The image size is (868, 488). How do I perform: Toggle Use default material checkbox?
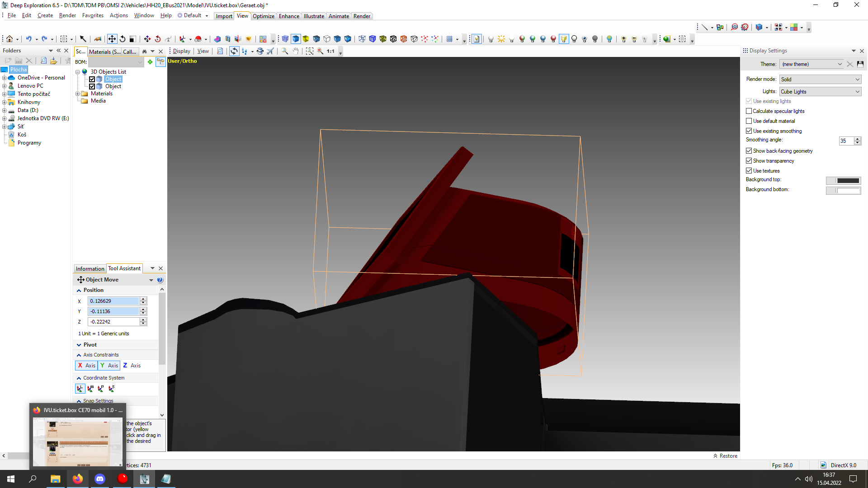[749, 121]
